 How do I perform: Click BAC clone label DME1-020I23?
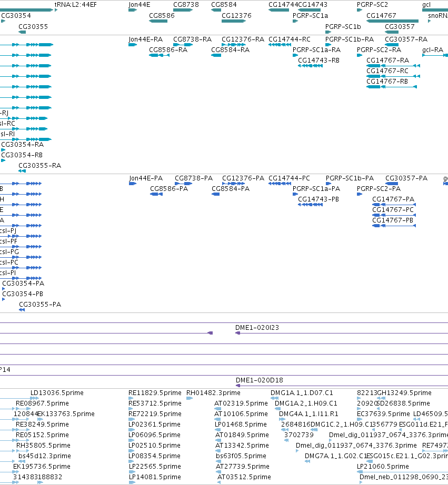tap(257, 328)
